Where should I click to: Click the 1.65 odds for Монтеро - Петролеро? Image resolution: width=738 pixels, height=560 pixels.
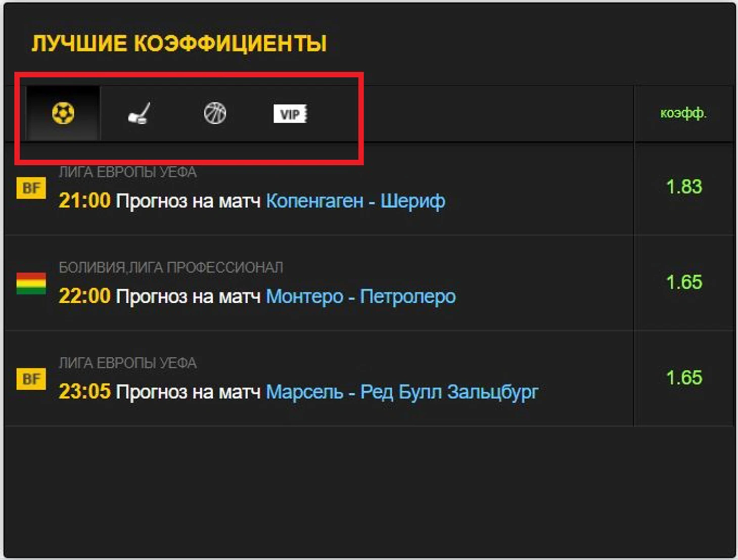(684, 282)
